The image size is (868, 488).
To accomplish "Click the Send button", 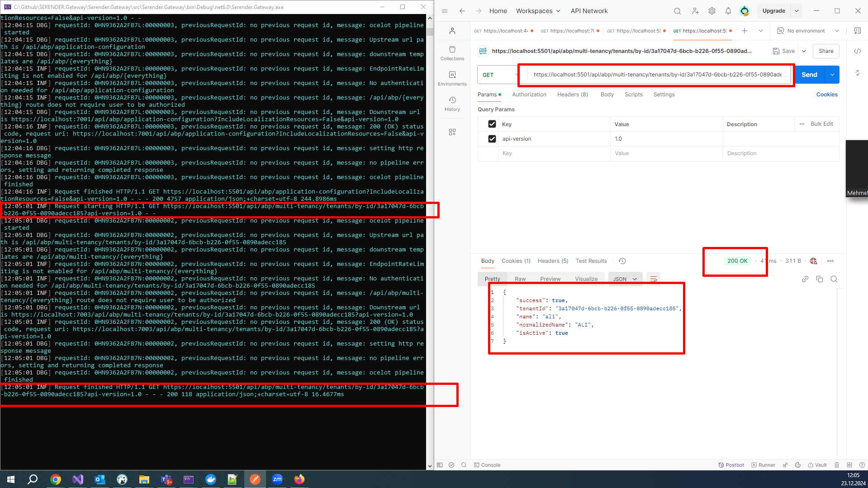I will click(x=809, y=75).
